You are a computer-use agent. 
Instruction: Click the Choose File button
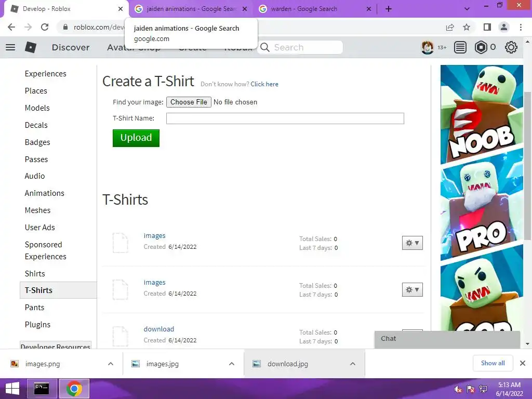(189, 102)
